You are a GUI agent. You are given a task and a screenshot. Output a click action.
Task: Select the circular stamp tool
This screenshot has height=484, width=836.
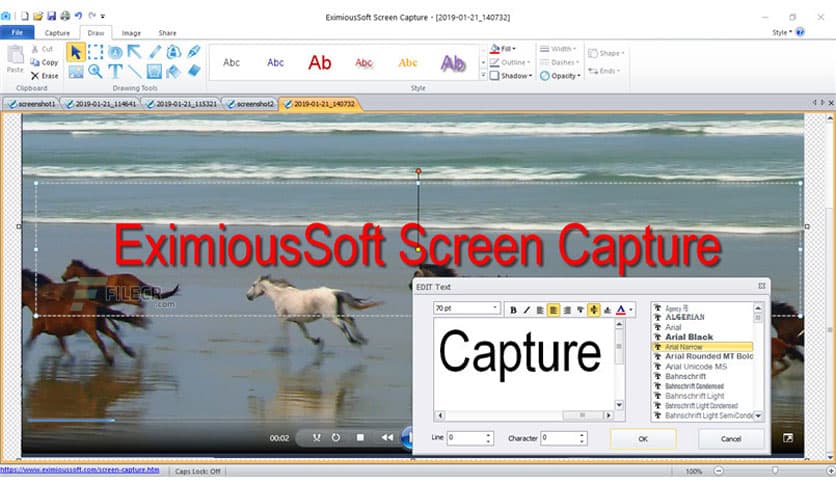coord(115,52)
